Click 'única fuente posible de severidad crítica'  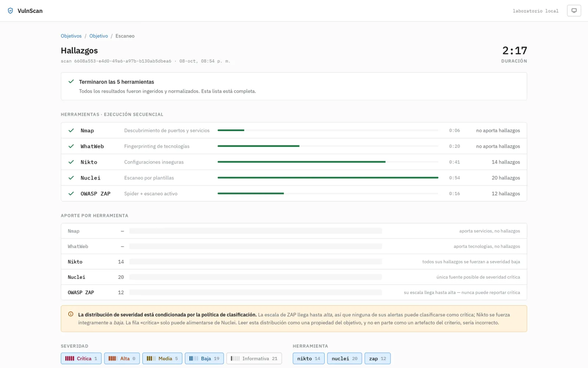[x=478, y=277]
